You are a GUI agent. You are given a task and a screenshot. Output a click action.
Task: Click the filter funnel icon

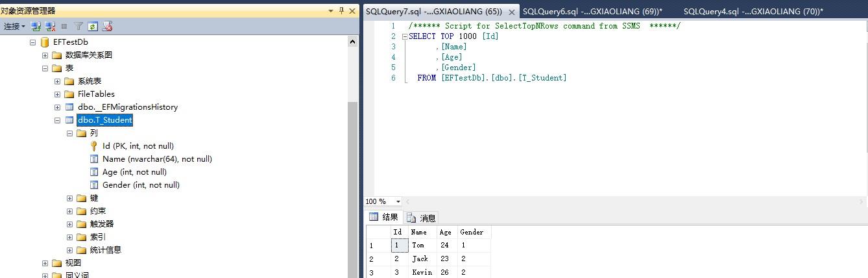point(78,27)
